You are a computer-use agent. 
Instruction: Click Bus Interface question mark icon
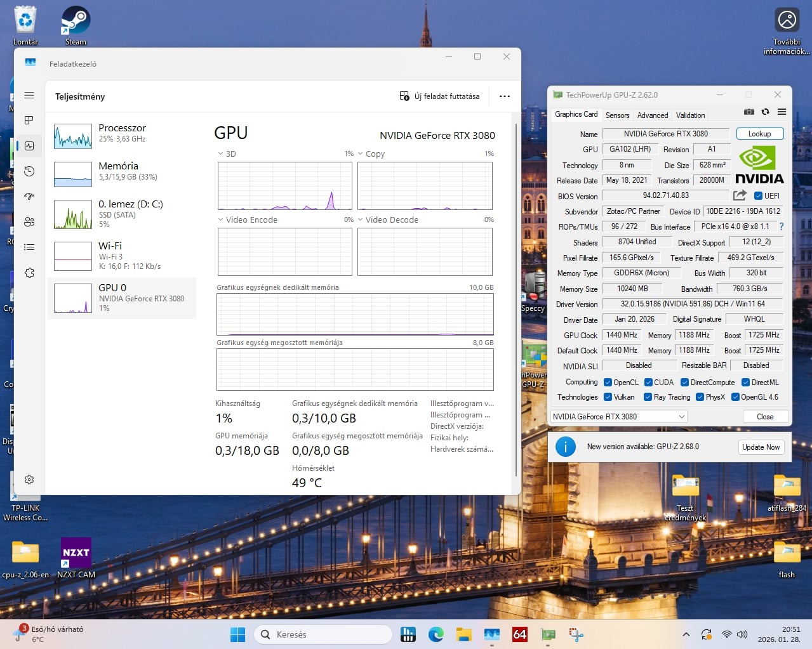click(782, 226)
